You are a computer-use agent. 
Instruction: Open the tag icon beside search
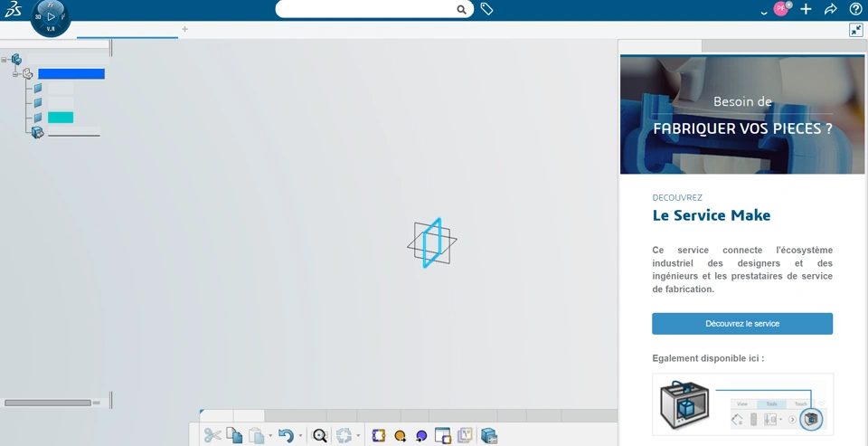(486, 9)
